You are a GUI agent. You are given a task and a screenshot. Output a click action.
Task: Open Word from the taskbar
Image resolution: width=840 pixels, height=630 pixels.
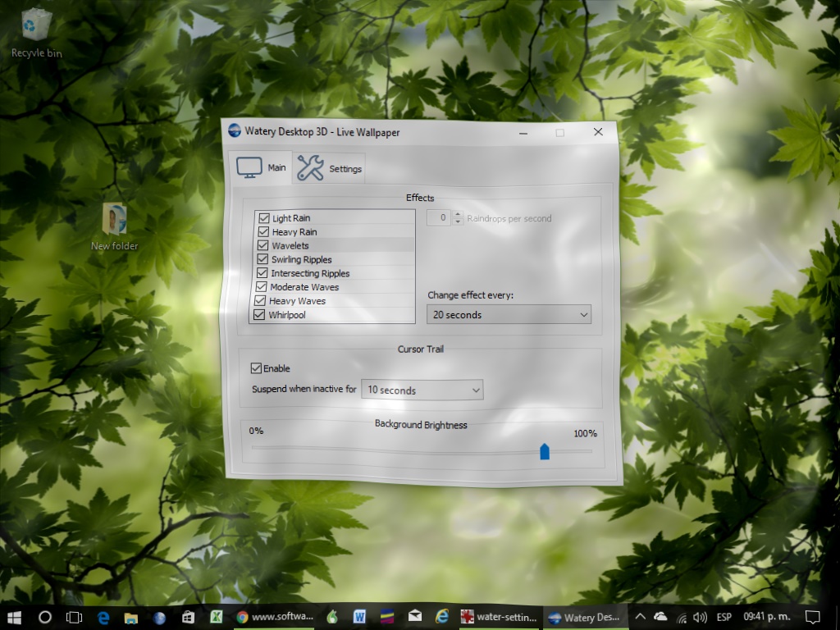point(359,616)
